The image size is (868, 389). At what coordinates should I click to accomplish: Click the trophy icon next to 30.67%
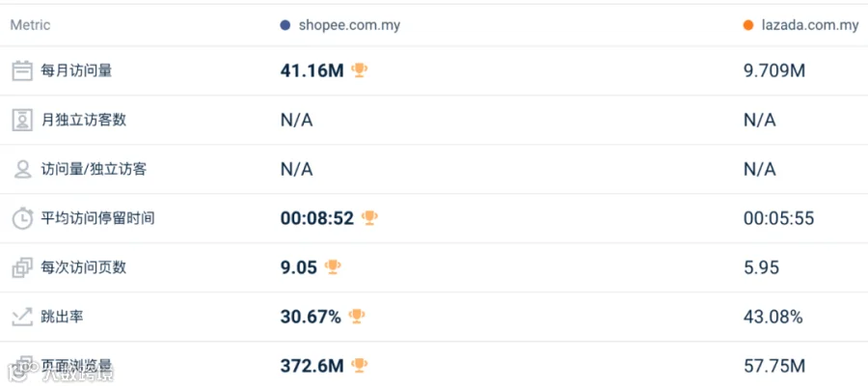click(357, 317)
